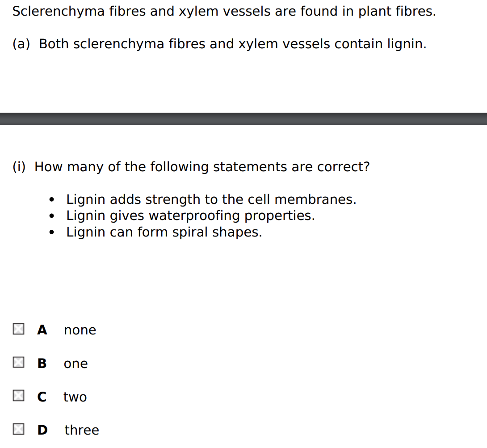487x448 pixels.
Task: Select the answer text 'none'
Action: click(x=80, y=330)
